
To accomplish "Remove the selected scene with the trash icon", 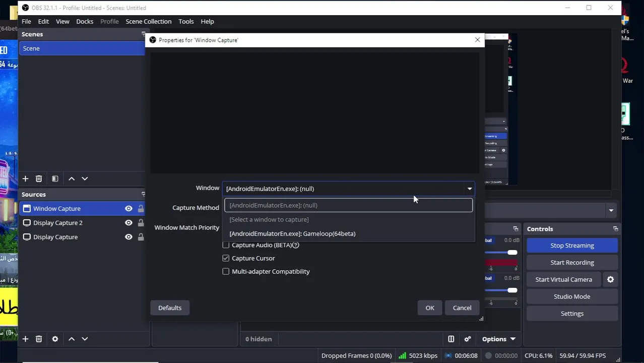I will 39,178.
